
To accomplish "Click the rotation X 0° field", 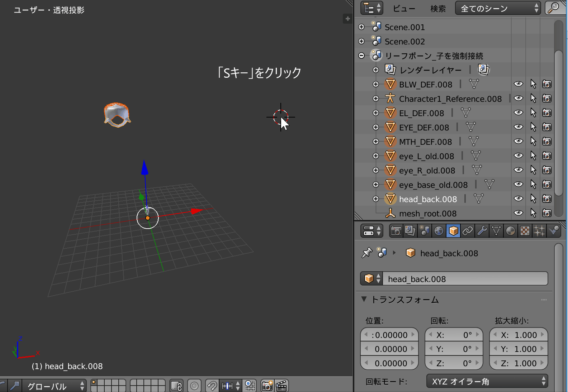I will pos(454,335).
